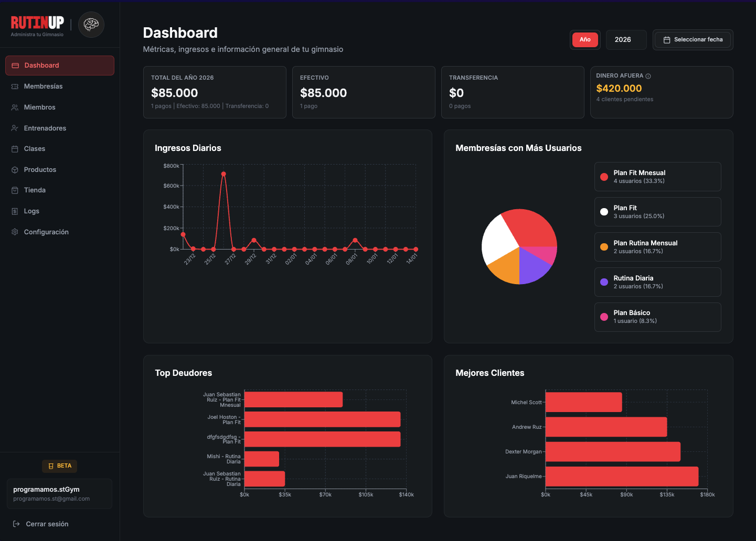Click the Juan Riquelme bar in Mejores Clientes

click(x=622, y=477)
